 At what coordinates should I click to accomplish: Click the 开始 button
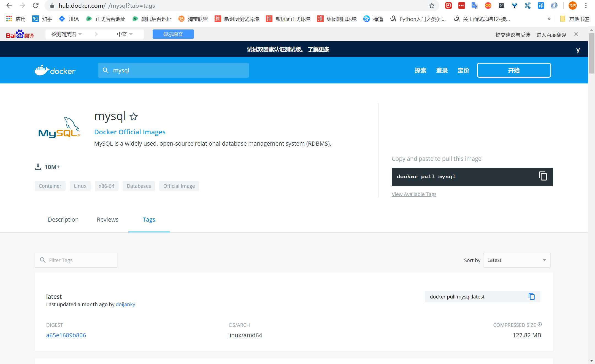tap(514, 70)
